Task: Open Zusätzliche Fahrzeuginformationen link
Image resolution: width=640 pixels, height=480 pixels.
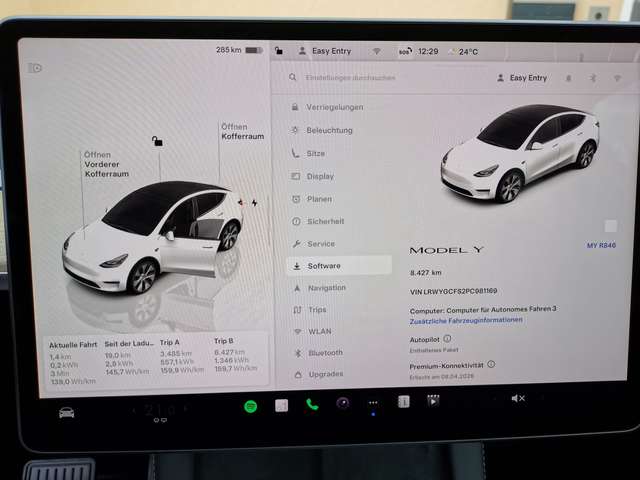Action: click(x=465, y=320)
